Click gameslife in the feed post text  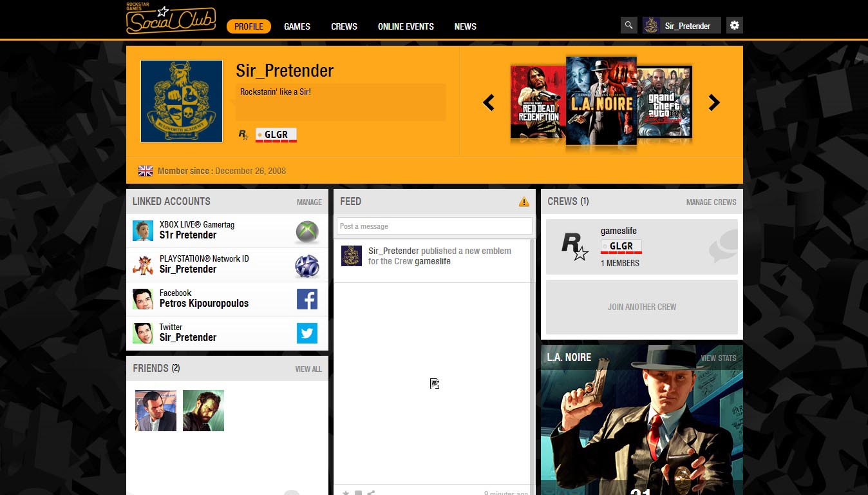(433, 261)
